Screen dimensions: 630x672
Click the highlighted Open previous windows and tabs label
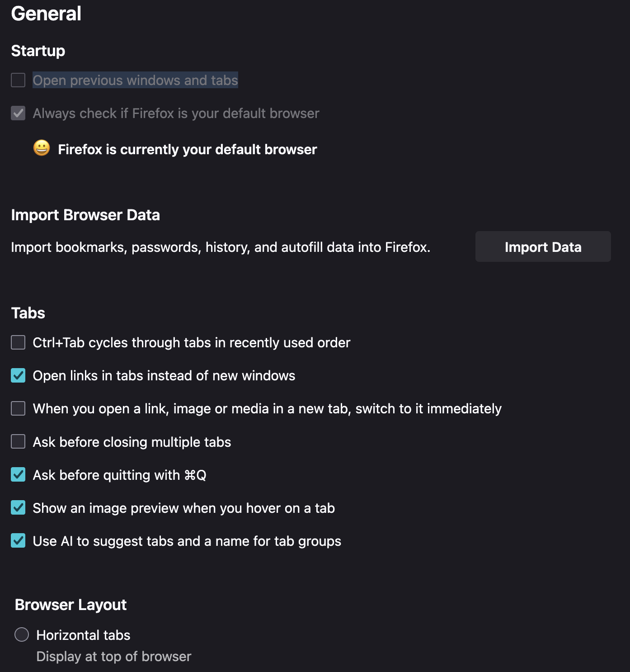tap(135, 80)
